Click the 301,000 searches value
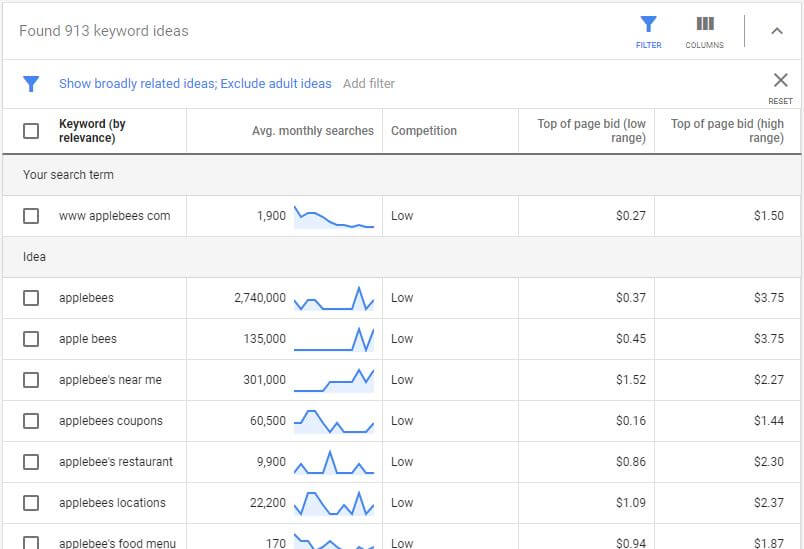 point(265,380)
